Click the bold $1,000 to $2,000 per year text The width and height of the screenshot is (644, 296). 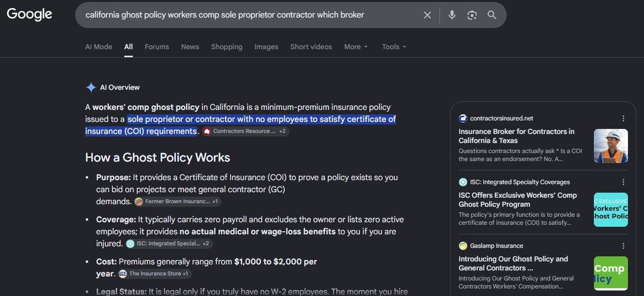click(206, 268)
